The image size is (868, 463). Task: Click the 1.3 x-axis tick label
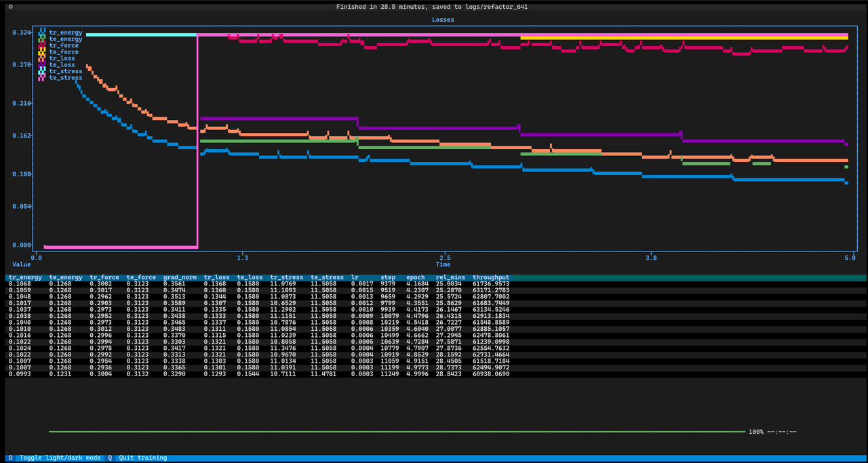tap(241, 258)
